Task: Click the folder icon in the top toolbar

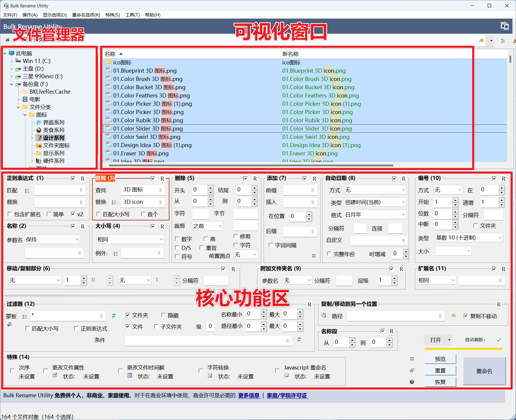Action: pos(481,40)
